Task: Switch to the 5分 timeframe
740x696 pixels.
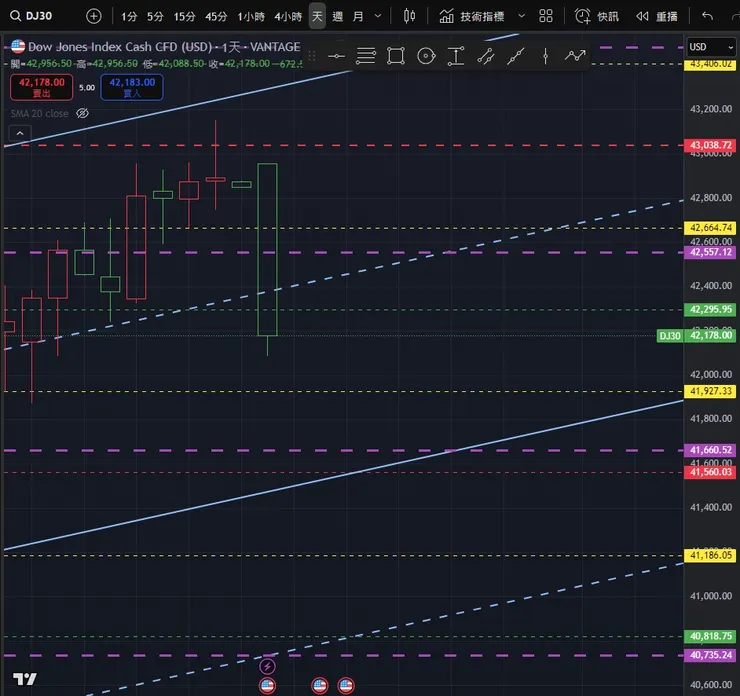Action: point(155,17)
